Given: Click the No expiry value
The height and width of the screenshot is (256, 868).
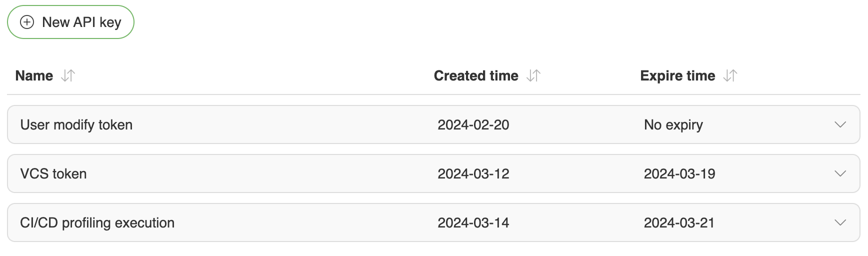Looking at the screenshot, I should 673,124.
